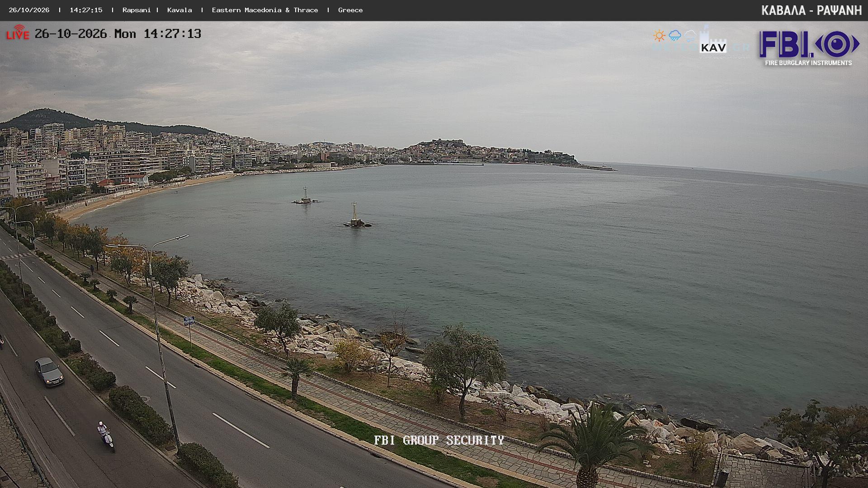Click the FBI GROUP SECURITY watermark

[439, 440]
